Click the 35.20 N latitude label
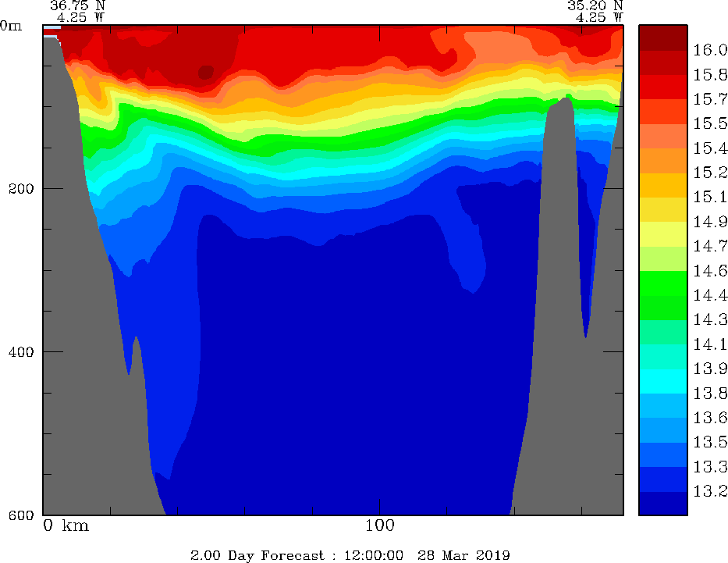 tap(595, 5)
